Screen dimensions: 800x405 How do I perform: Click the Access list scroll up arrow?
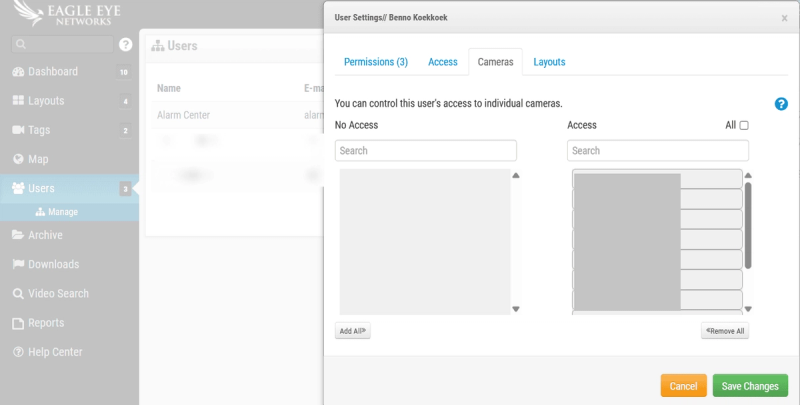pos(748,175)
